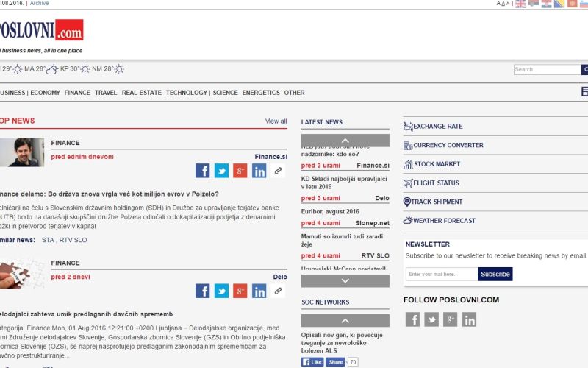Select the Travel menu item
This screenshot has width=588, height=368.
coord(106,93)
